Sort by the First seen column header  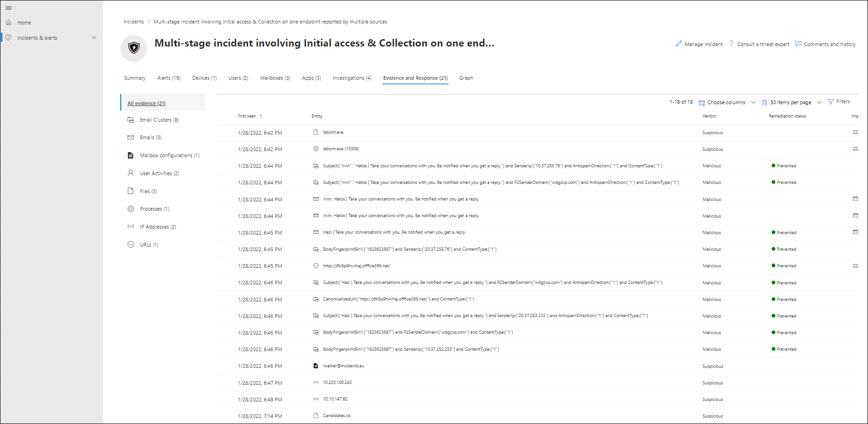tap(247, 116)
